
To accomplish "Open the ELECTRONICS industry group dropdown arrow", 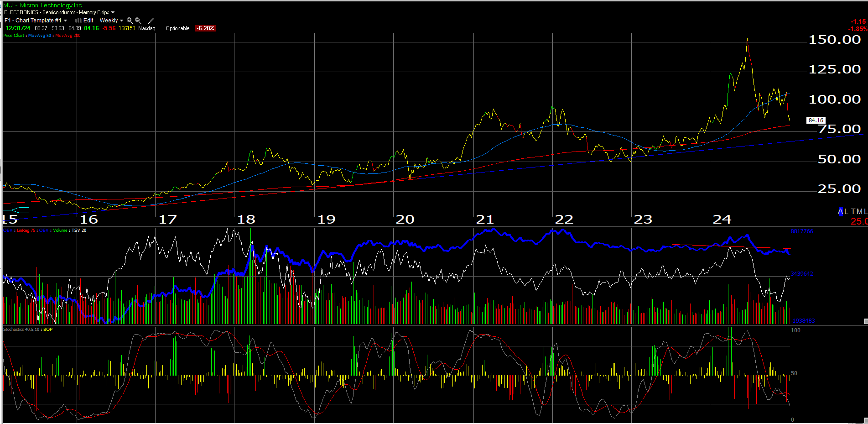I will pyautogui.click(x=113, y=12).
